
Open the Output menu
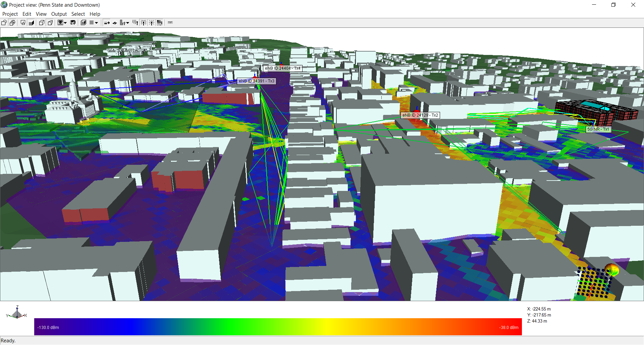point(59,14)
